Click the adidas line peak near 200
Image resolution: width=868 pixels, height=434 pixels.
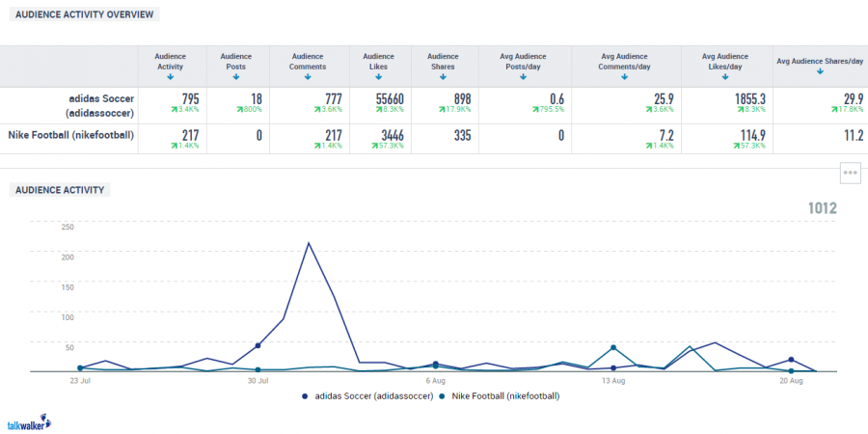pos(309,243)
